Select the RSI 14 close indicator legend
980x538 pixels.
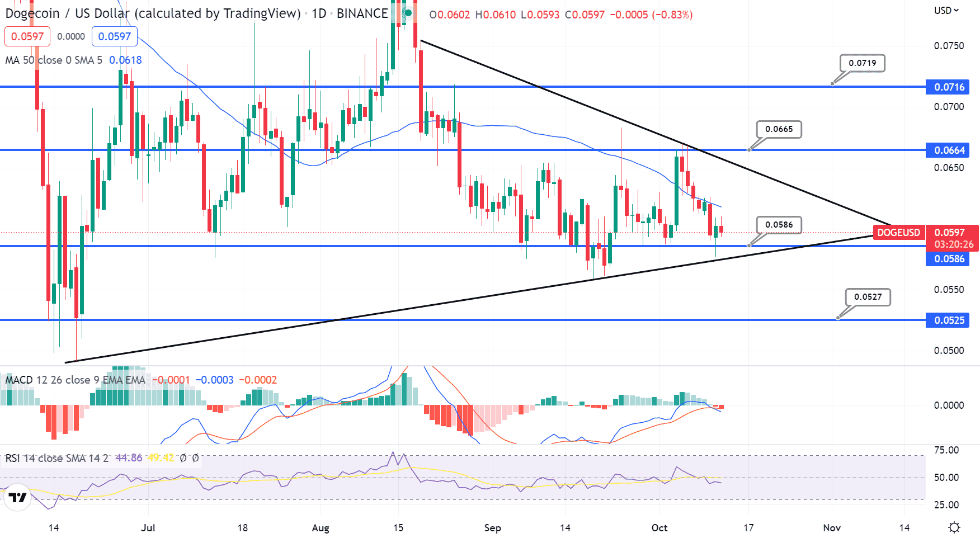(x=56, y=458)
